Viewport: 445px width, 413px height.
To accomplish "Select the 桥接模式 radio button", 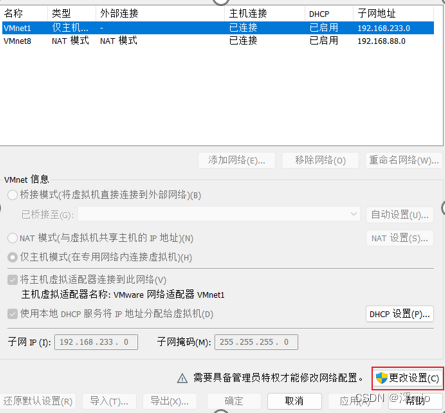I will [x=12, y=195].
